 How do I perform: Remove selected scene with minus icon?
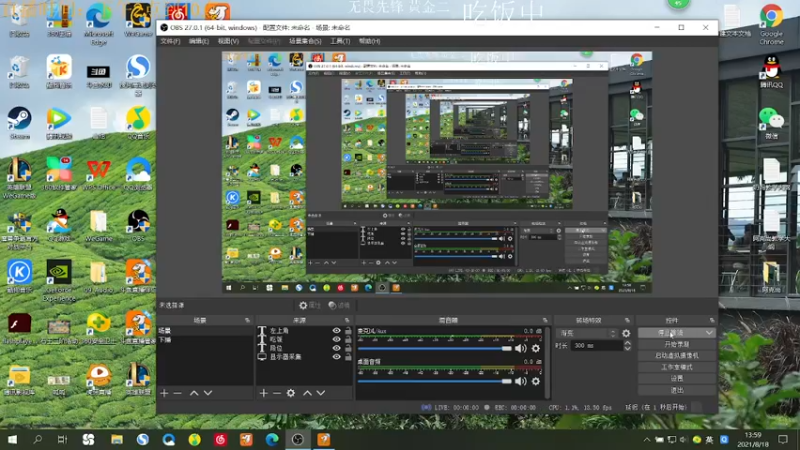[177, 393]
